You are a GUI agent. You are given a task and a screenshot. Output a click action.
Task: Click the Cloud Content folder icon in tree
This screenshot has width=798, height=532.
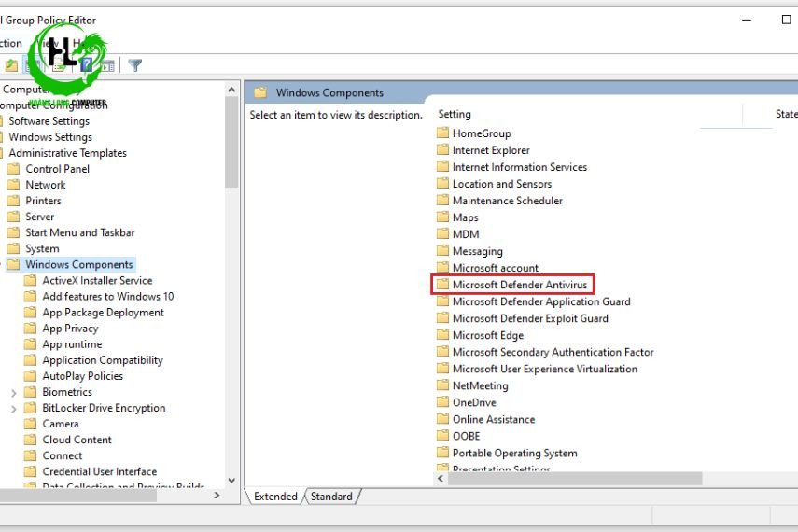(x=31, y=440)
